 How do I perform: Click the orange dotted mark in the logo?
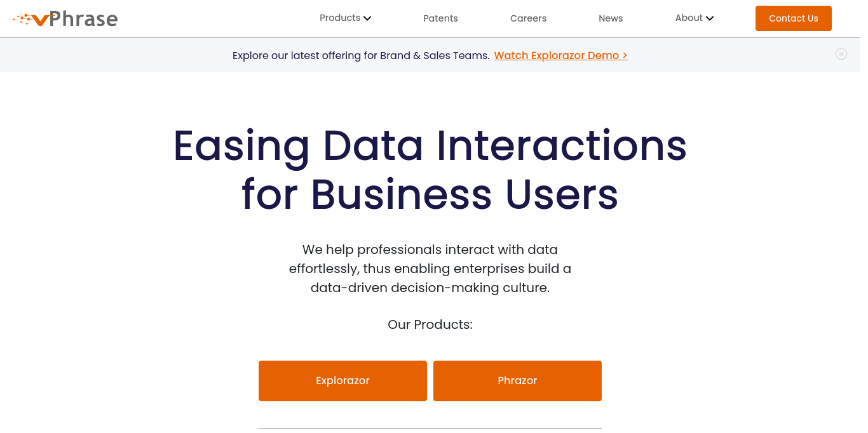click(25, 19)
